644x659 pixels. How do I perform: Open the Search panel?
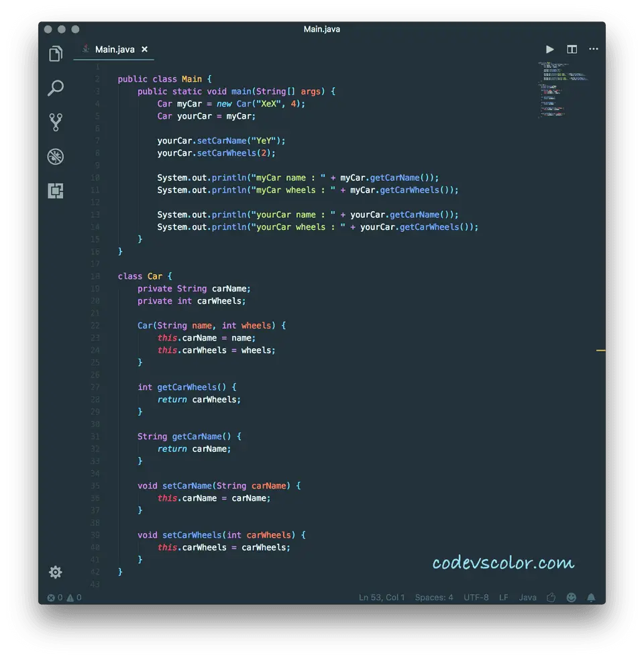tap(56, 88)
